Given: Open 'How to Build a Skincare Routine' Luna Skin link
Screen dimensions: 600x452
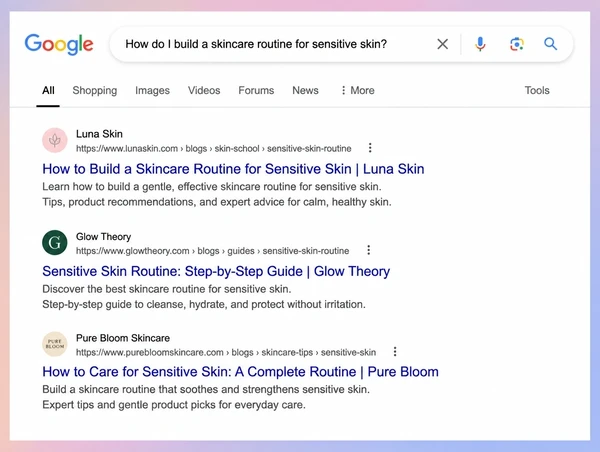Looking at the screenshot, I should [x=233, y=169].
